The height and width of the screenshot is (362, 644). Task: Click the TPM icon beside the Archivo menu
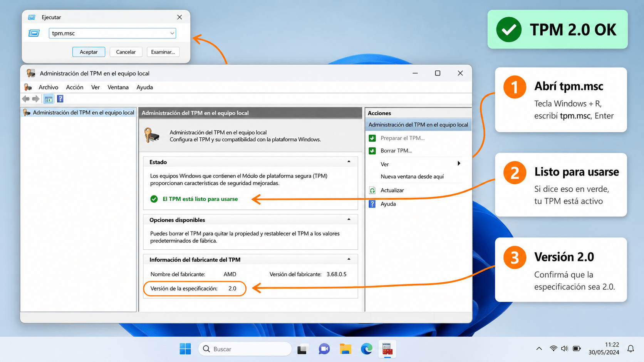pos(28,87)
